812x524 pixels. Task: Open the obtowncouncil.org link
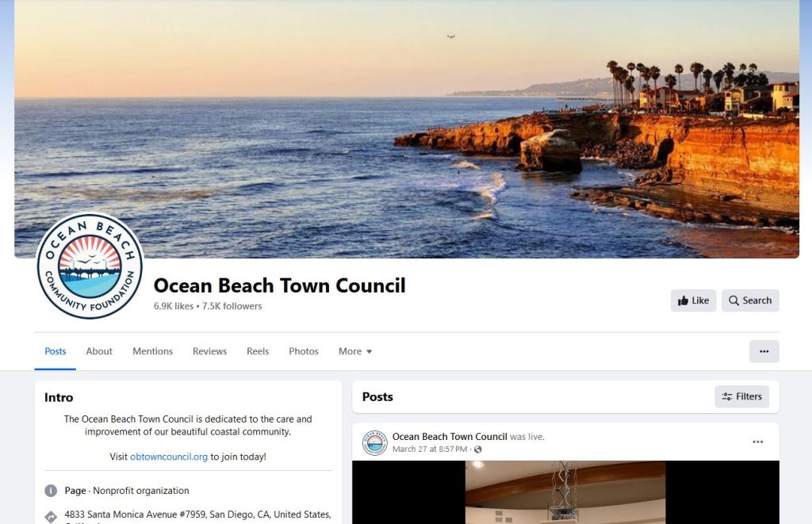(x=169, y=457)
